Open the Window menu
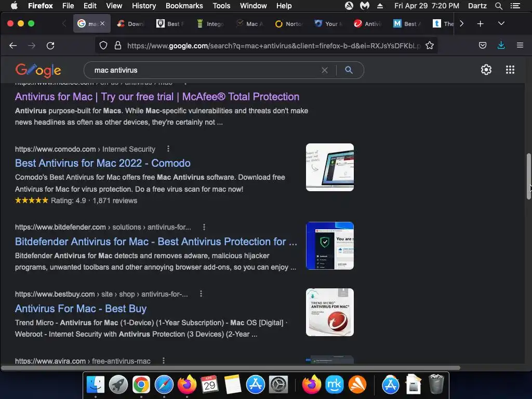This screenshot has width=532, height=399. coord(253,6)
